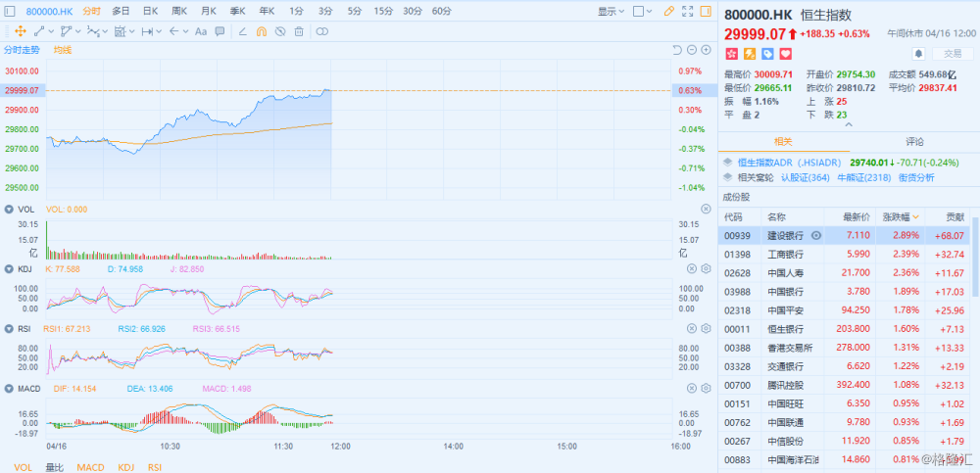The width and height of the screenshot is (980, 473).
Task: Switch to the 多日 multi-day tab
Action: pyautogui.click(x=122, y=11)
